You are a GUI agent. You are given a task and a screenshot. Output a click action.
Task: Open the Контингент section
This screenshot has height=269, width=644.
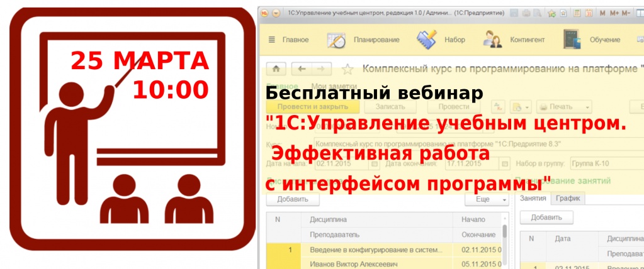528,40
